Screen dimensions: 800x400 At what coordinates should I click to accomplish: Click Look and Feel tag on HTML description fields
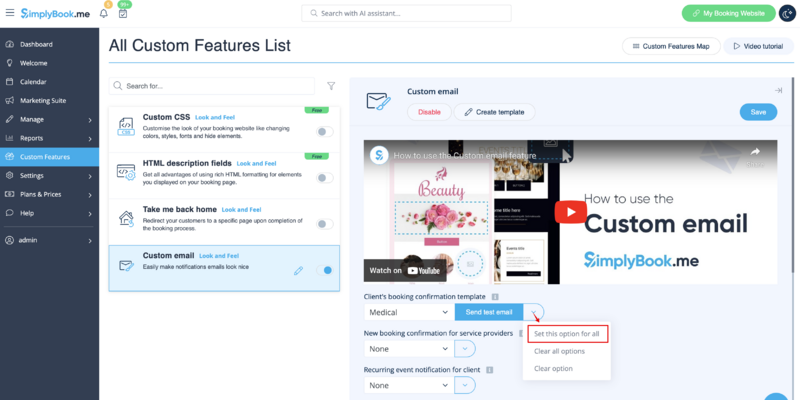pos(256,164)
